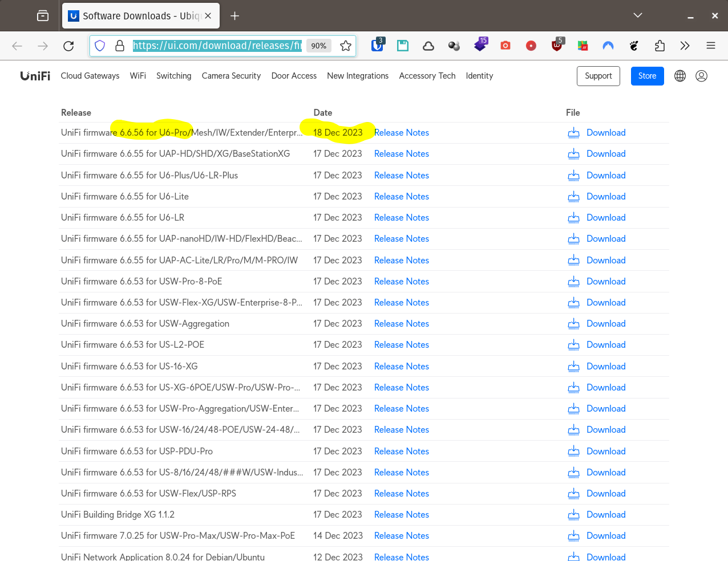Image resolution: width=728 pixels, height=561 pixels.
Task: Open the list all tabs dropdown
Action: [x=638, y=15]
